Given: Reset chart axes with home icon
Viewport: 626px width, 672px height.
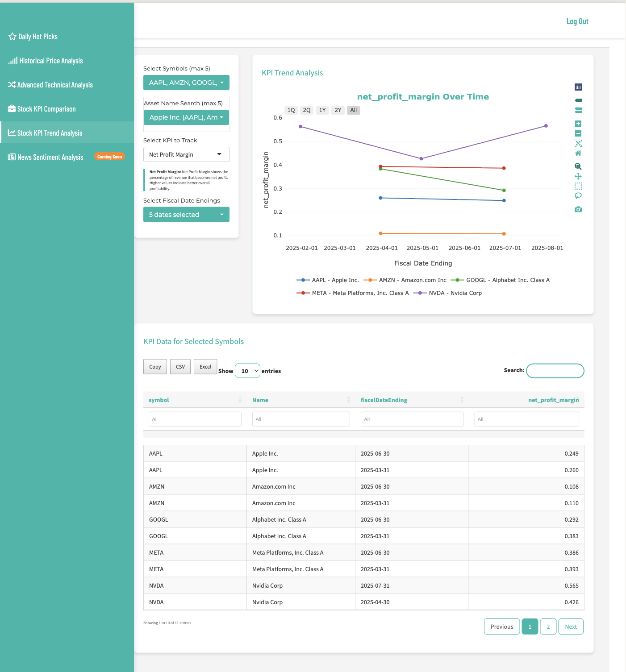Looking at the screenshot, I should 578,153.
